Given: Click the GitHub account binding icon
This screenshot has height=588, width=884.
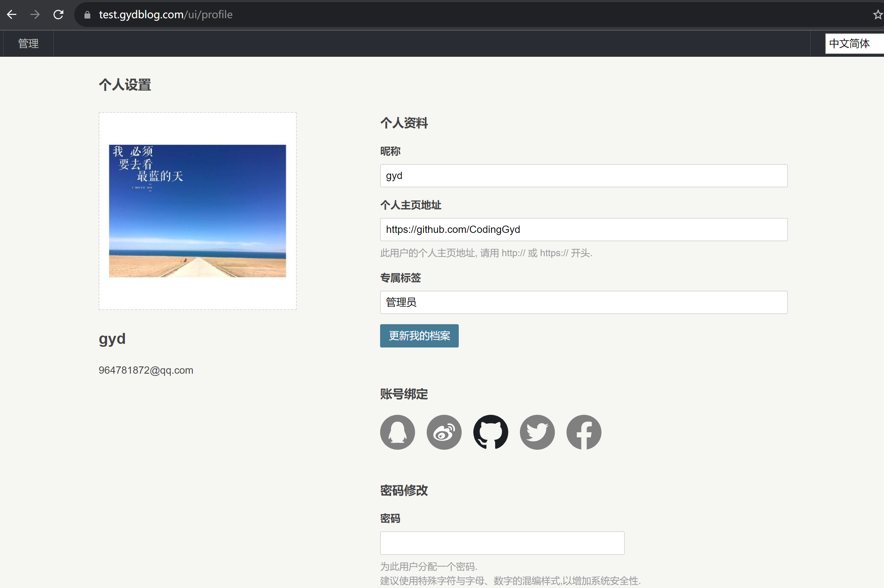Looking at the screenshot, I should coord(490,432).
